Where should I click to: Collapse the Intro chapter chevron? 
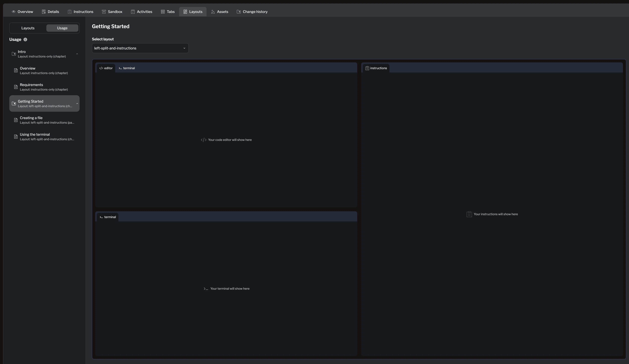[77, 54]
